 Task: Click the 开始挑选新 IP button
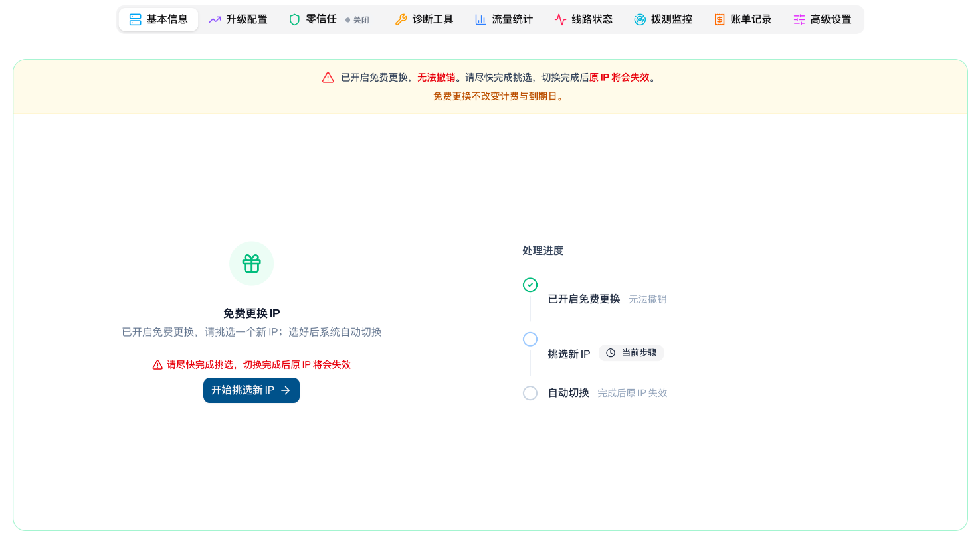[251, 390]
